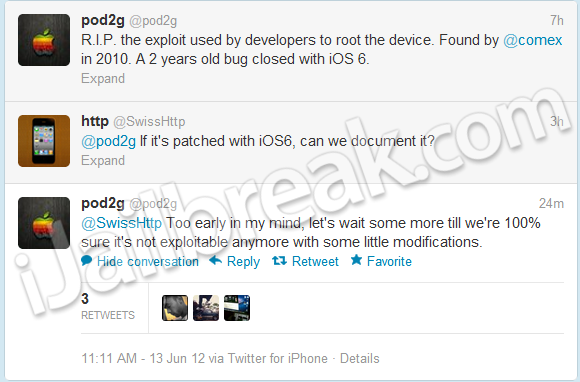The width and height of the screenshot is (580, 382).
Task: Expand the first pod2g tweet
Action: (103, 78)
